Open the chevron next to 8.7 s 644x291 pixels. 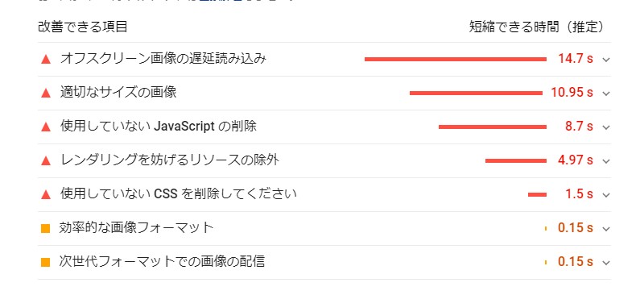coord(606,127)
